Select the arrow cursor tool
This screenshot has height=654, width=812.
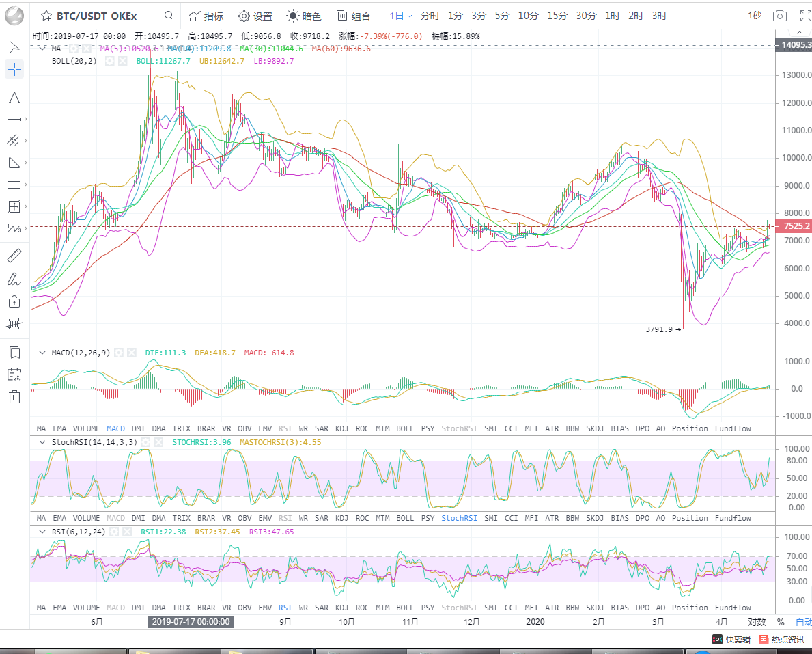pos(14,47)
